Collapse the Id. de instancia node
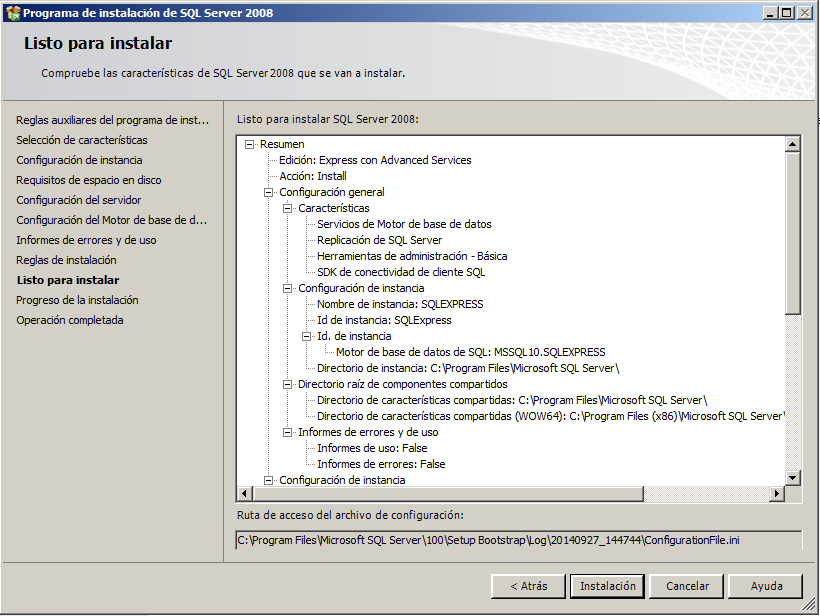The image size is (820, 616). (x=307, y=336)
